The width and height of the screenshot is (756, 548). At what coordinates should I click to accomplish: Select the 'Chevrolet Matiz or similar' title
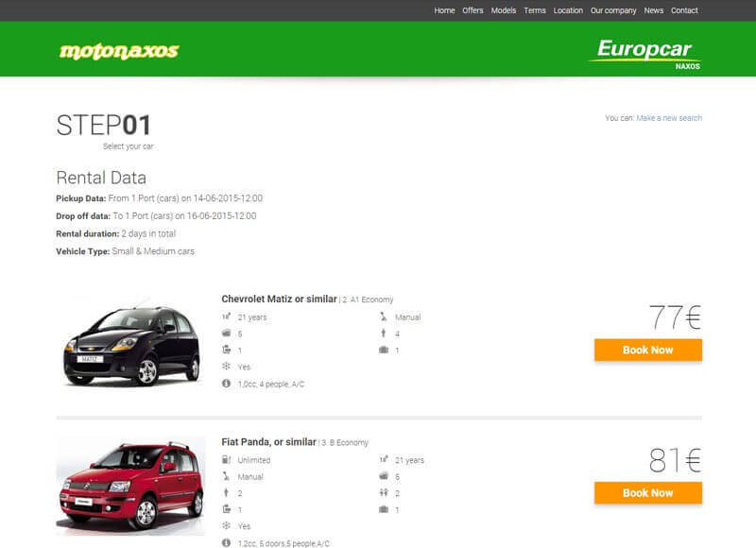click(279, 299)
